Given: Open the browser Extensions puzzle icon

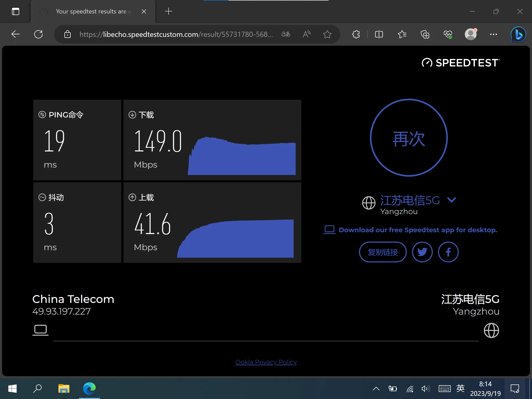Looking at the screenshot, I should click(356, 34).
